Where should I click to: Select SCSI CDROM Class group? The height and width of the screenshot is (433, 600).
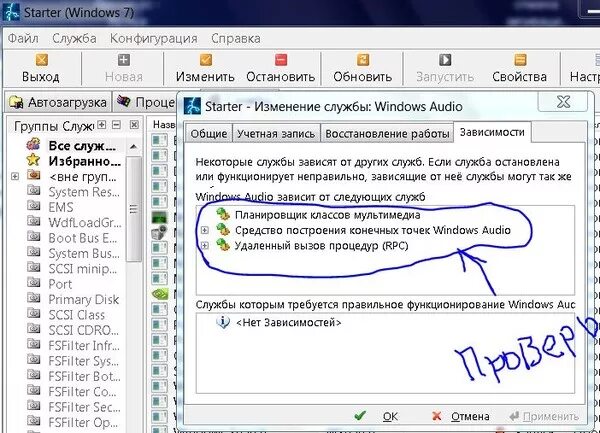click(84, 330)
